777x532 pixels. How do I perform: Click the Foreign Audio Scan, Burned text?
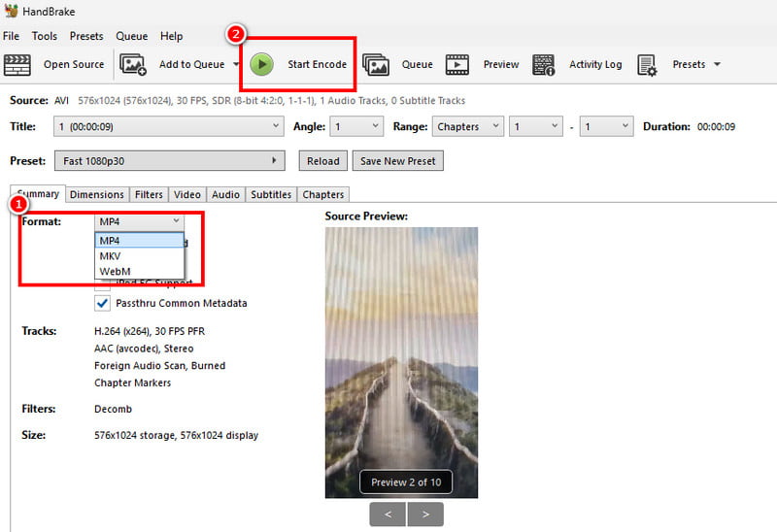pos(159,366)
